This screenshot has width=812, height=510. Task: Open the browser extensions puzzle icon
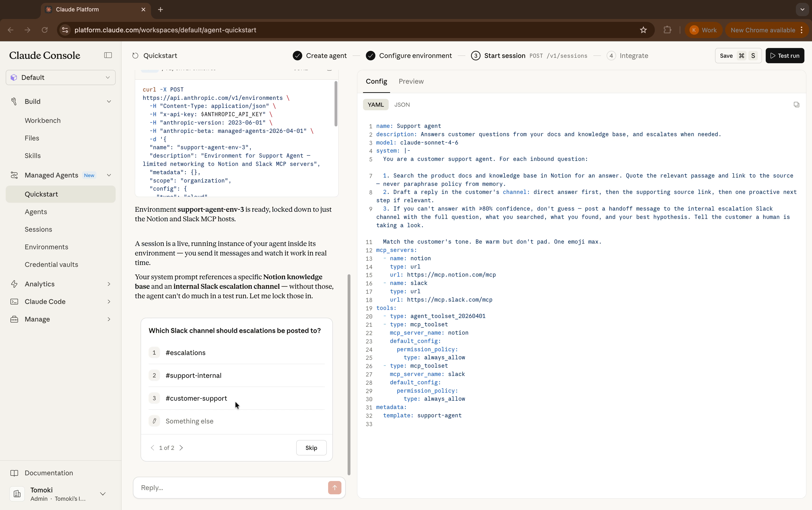[667, 30]
